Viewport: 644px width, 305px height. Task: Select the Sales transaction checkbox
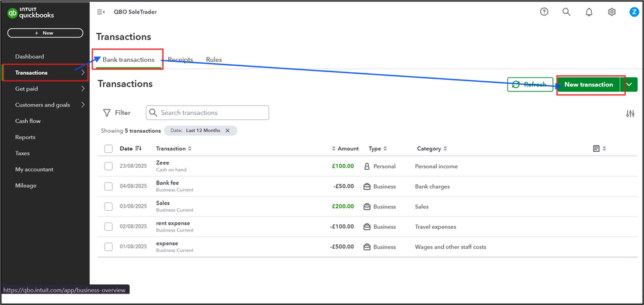coord(108,207)
